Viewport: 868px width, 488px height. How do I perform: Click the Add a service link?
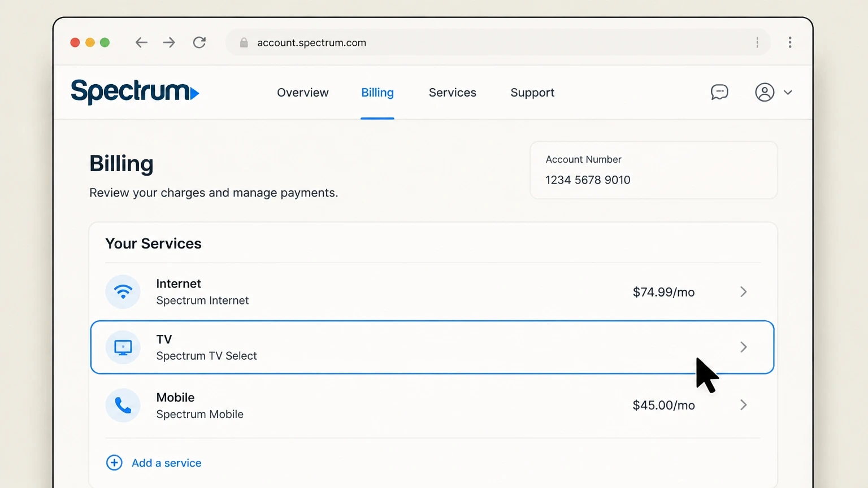pyautogui.click(x=167, y=463)
